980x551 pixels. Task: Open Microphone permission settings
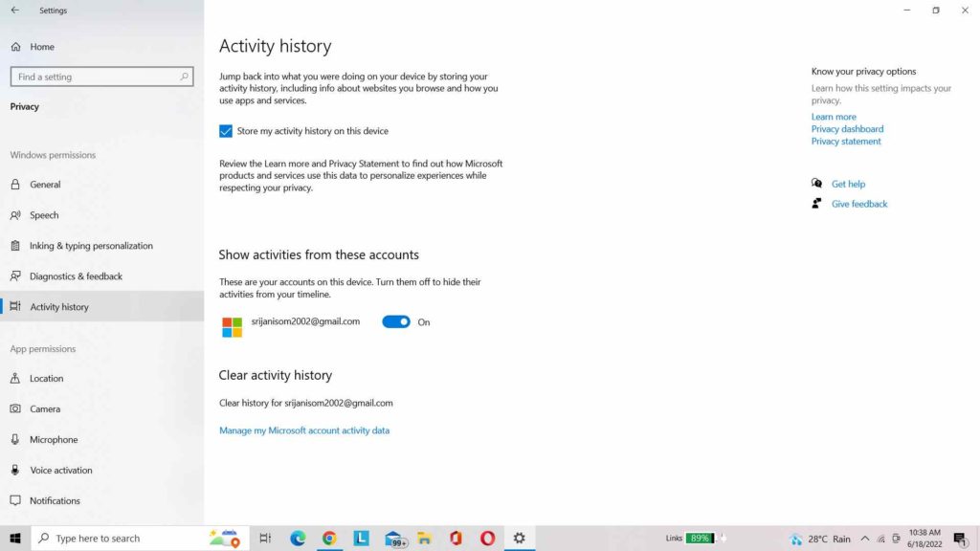click(x=52, y=439)
